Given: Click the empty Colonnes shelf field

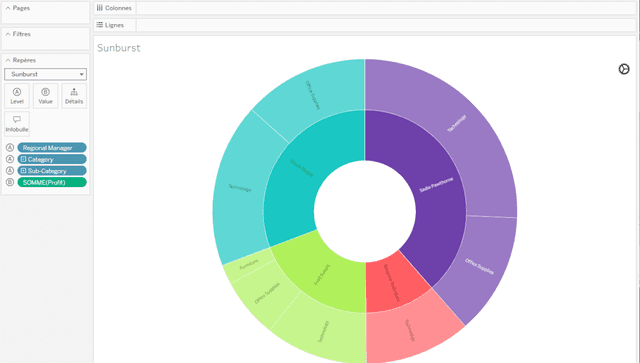Looking at the screenshot, I should point(386,8).
